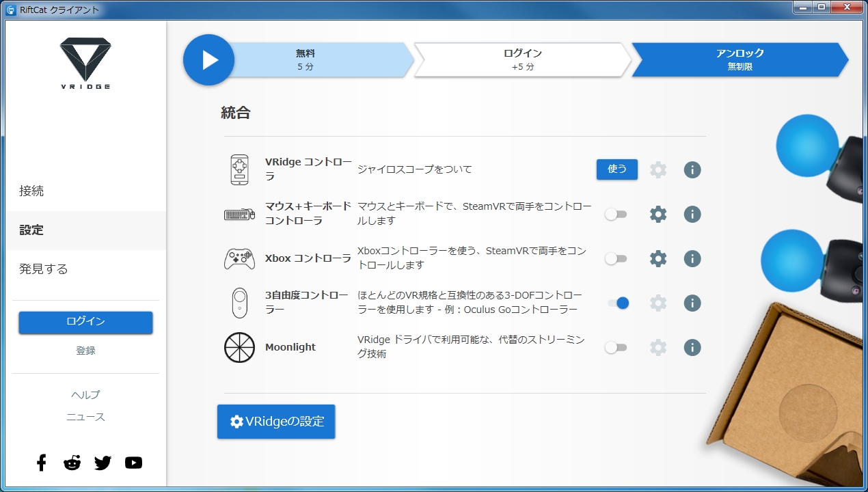Enable the Xbox コントローラ toggle

[616, 259]
